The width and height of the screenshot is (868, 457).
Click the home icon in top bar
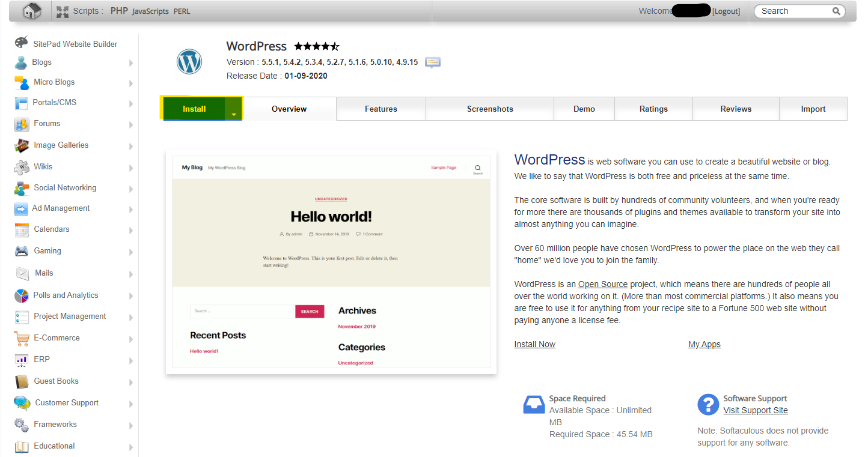32,11
